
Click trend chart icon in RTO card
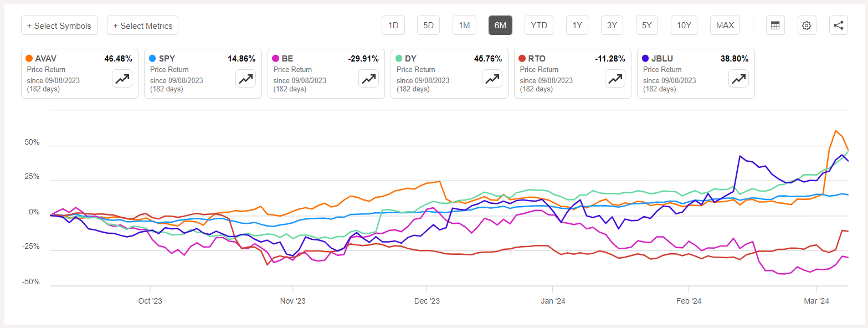[x=615, y=79]
